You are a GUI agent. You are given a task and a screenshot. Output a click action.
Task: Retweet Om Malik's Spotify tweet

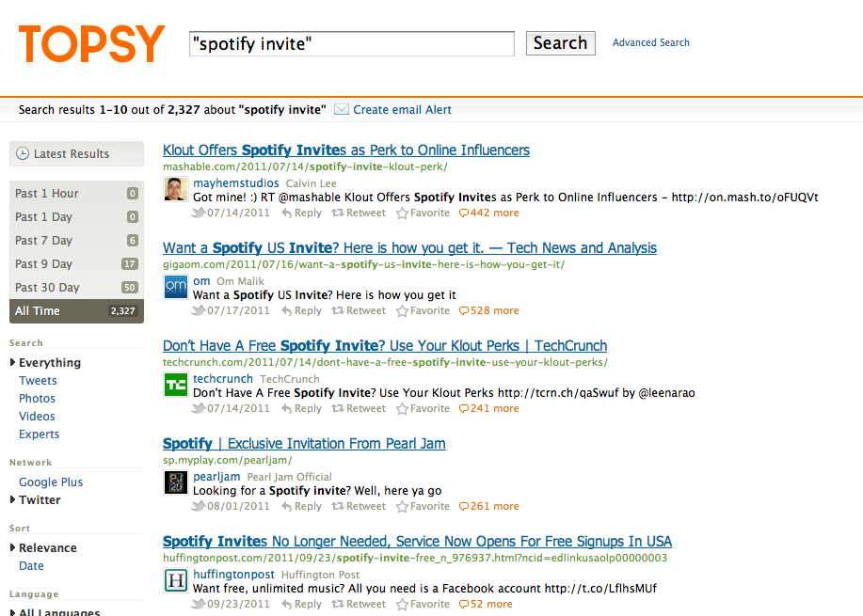(x=358, y=311)
